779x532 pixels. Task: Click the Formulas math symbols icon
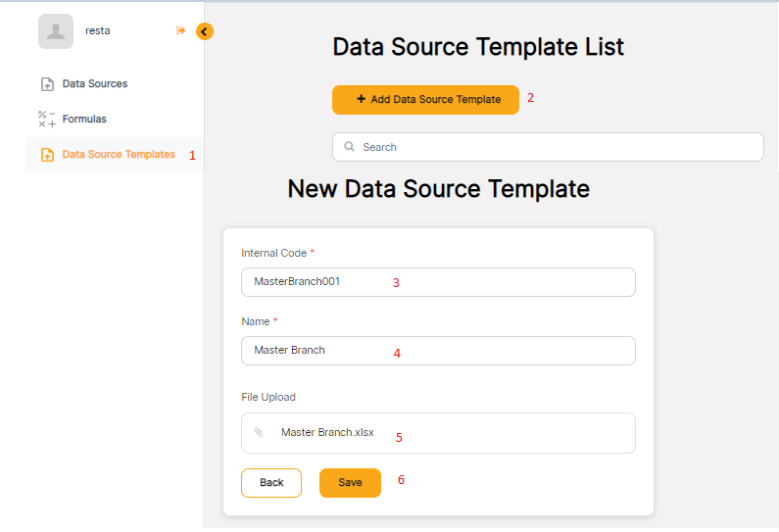coord(47,120)
